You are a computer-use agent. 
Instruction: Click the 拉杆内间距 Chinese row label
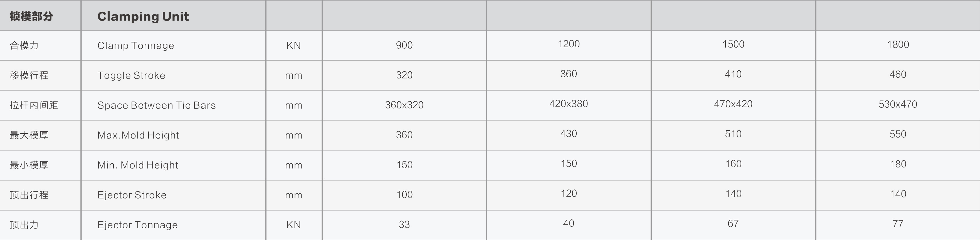34,105
